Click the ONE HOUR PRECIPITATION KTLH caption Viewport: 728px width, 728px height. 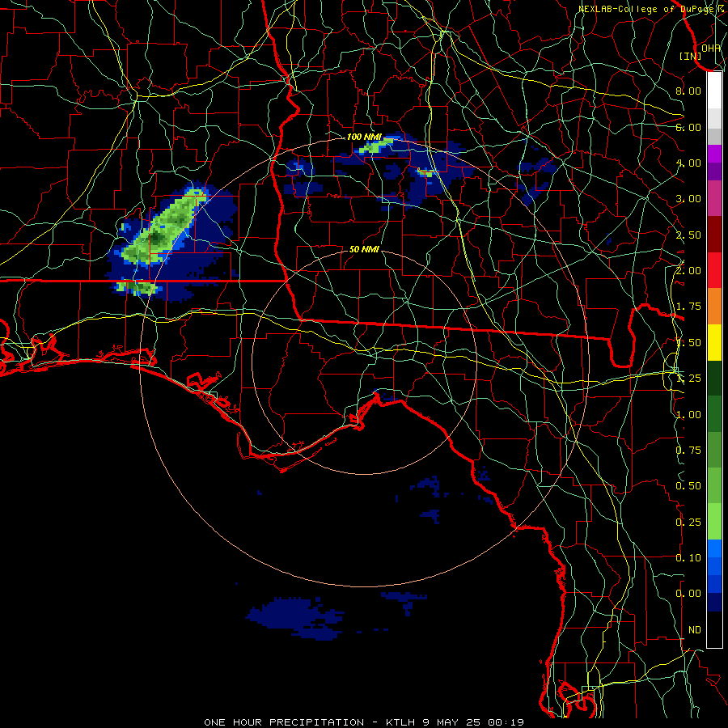364,722
